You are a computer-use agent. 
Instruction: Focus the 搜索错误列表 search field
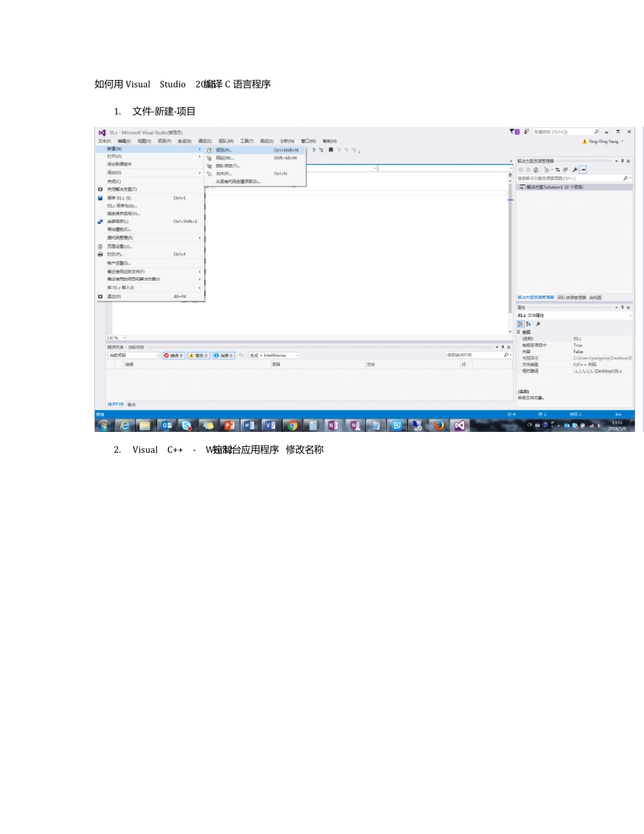pos(479,355)
